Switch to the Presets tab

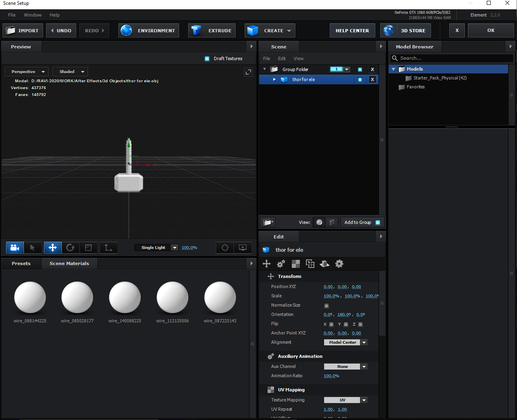coord(21,263)
